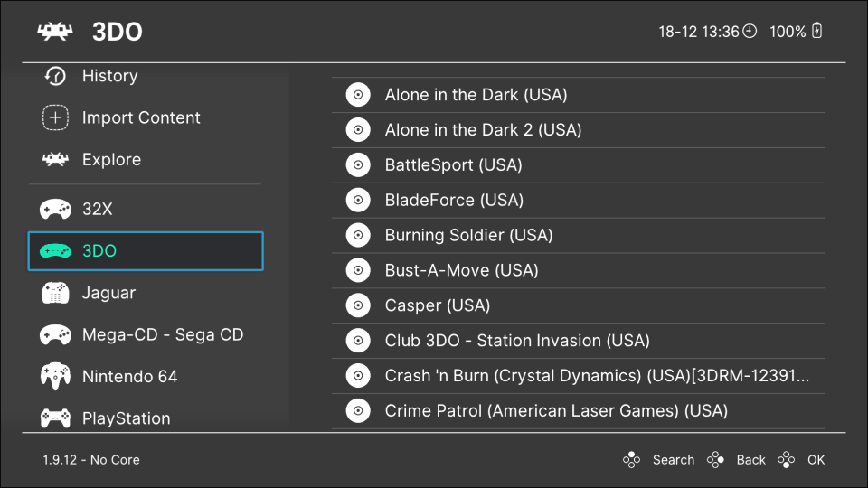Select the 32X controller icon
This screenshot has width=868, height=488.
coord(55,210)
